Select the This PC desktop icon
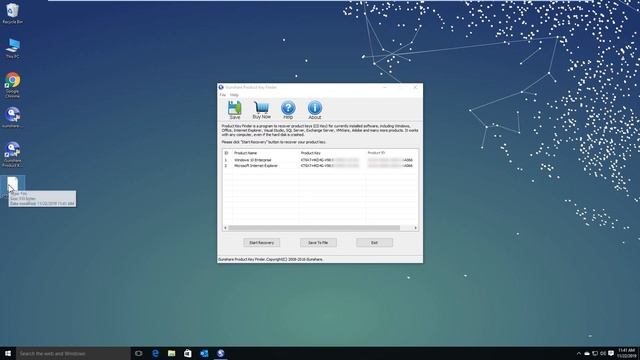 tap(13, 48)
